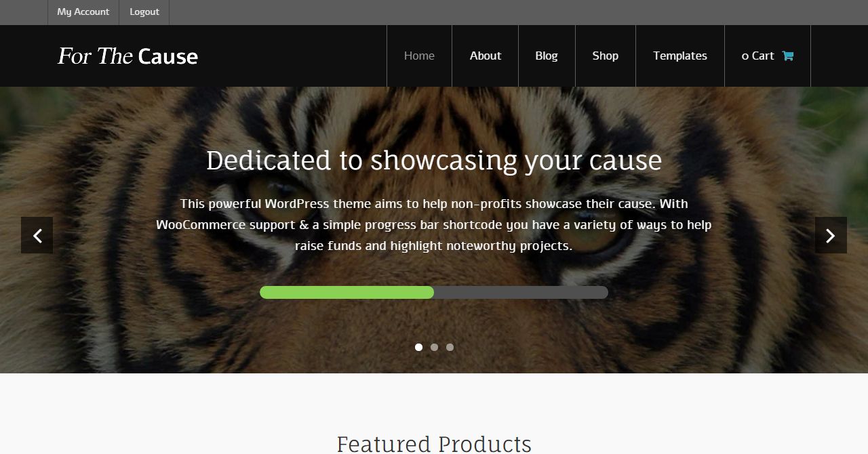Click the slide description paragraph text
The height and width of the screenshot is (454, 868).
434,224
